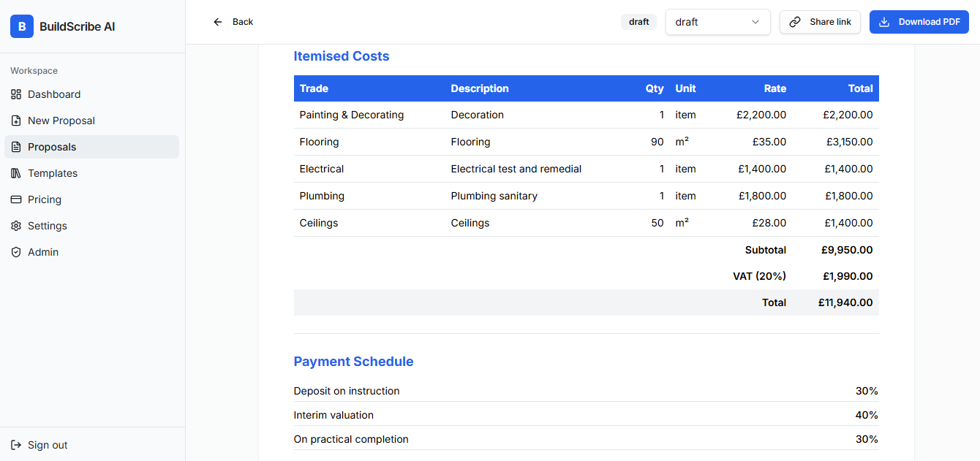Click the Admin shield icon
Viewport: 980px width, 461px height.
point(16,252)
